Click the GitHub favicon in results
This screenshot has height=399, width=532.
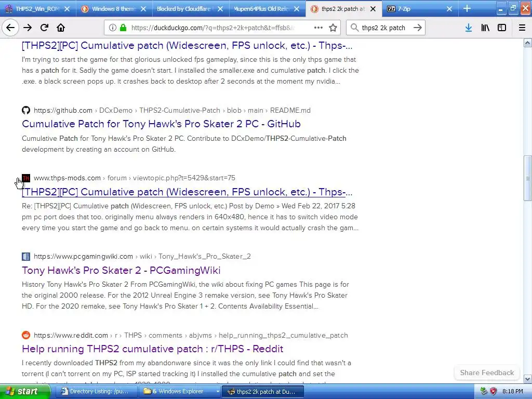point(26,110)
